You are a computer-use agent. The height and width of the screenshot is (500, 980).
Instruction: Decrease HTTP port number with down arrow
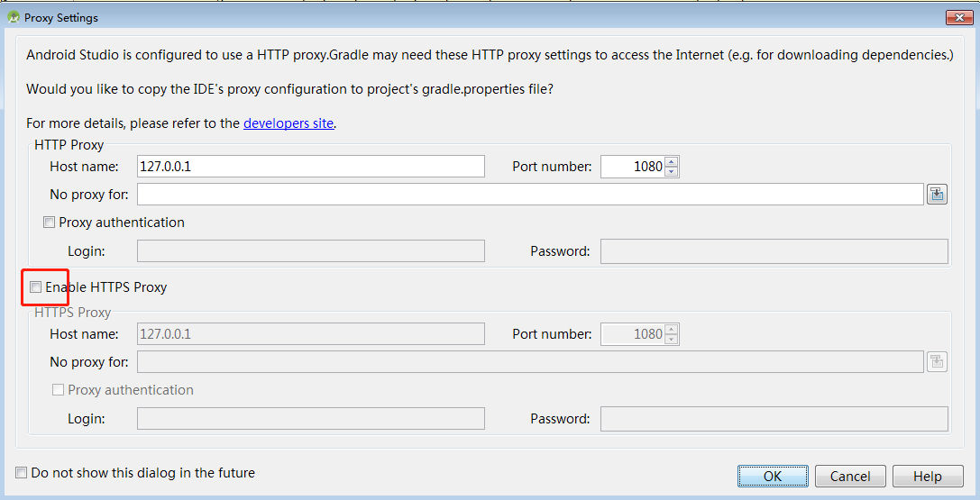tap(672, 172)
